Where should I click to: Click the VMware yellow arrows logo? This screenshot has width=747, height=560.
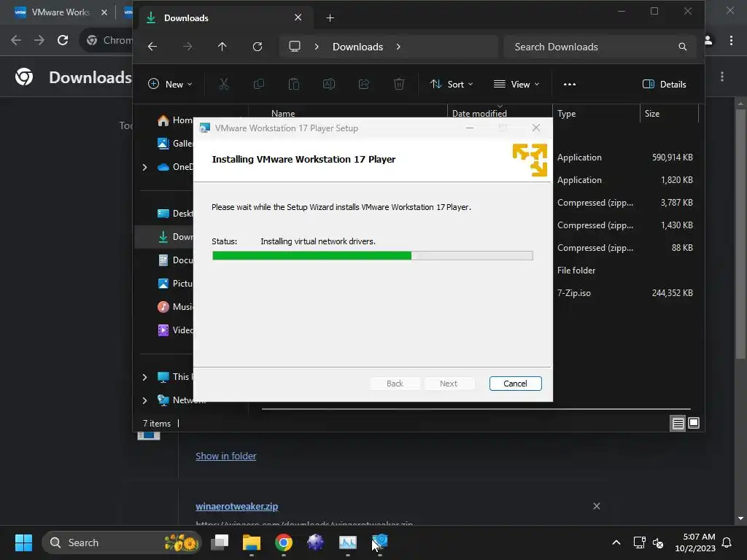530,160
